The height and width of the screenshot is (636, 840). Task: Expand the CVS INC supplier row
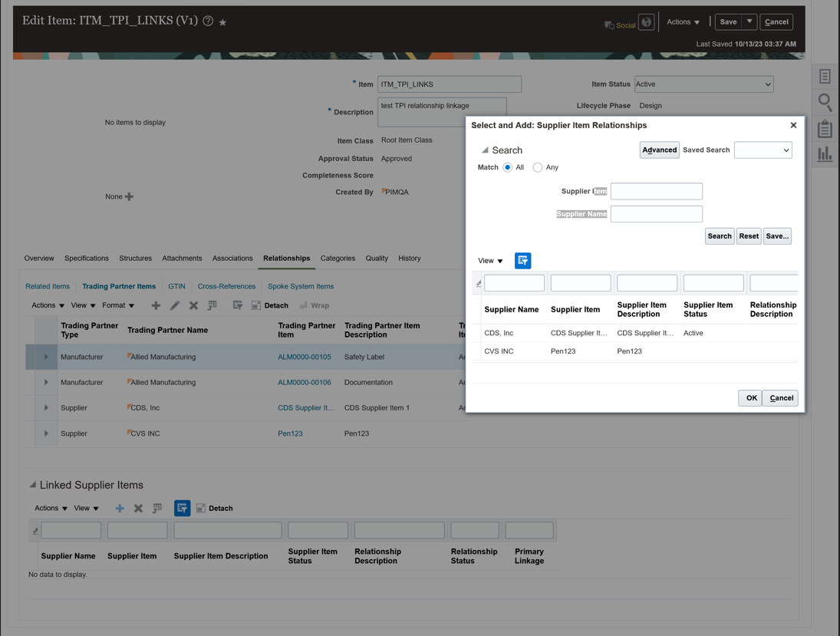coord(46,433)
